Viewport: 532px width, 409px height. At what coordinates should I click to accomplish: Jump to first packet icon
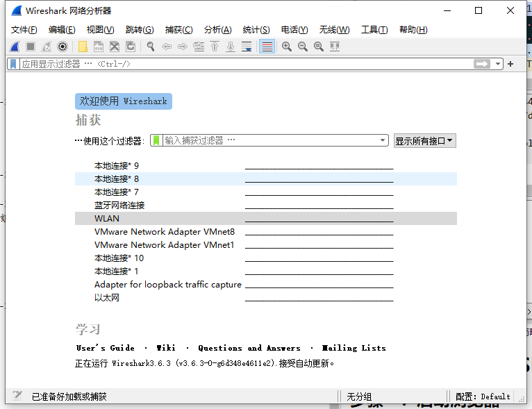click(x=215, y=47)
